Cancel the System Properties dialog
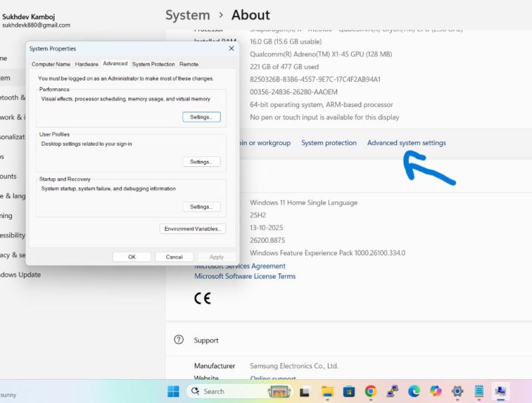Image resolution: width=532 pixels, height=403 pixels. tap(175, 257)
